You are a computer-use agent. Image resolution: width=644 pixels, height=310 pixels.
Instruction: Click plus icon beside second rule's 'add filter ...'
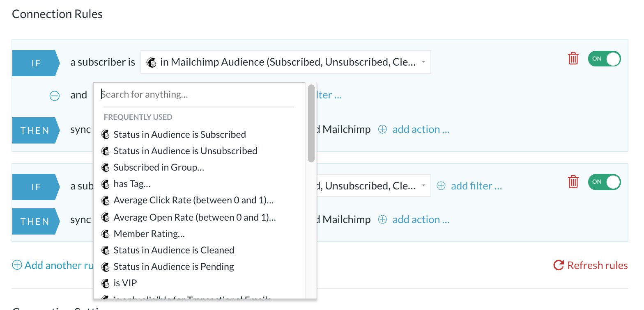pyautogui.click(x=441, y=186)
